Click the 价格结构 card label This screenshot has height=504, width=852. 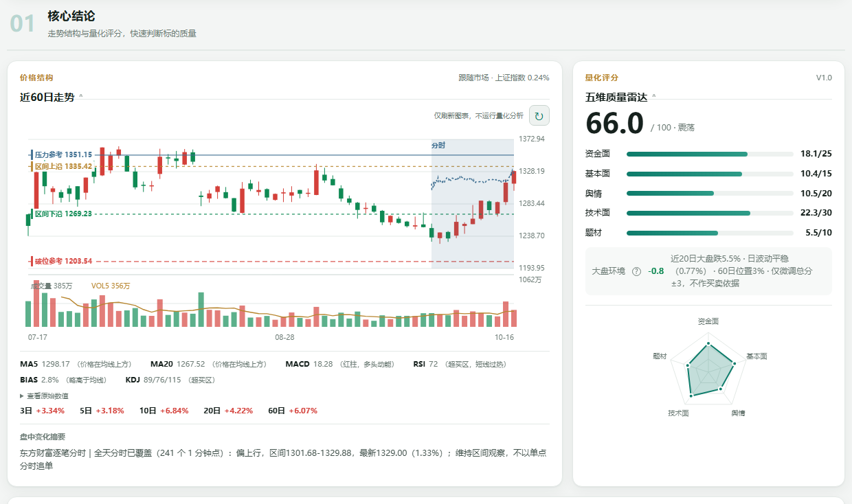point(36,78)
